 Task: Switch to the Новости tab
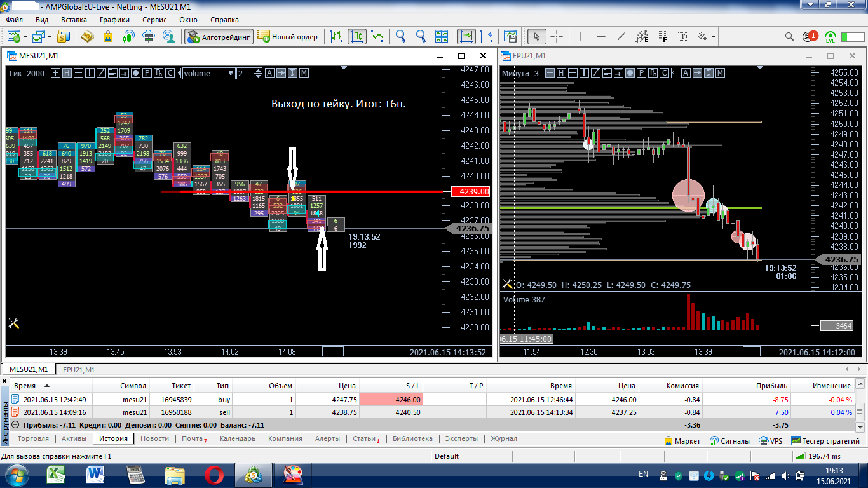(x=155, y=439)
